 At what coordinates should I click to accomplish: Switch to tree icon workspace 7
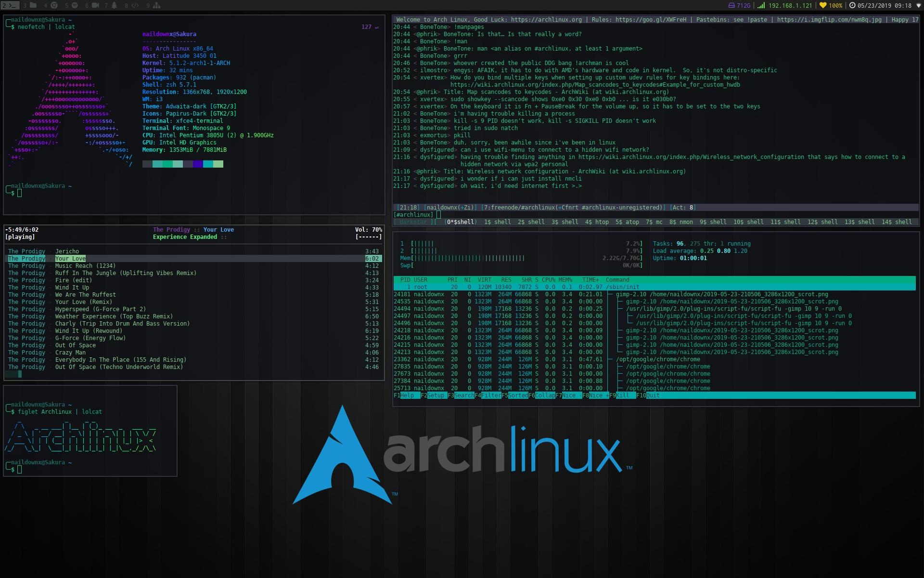click(111, 5)
